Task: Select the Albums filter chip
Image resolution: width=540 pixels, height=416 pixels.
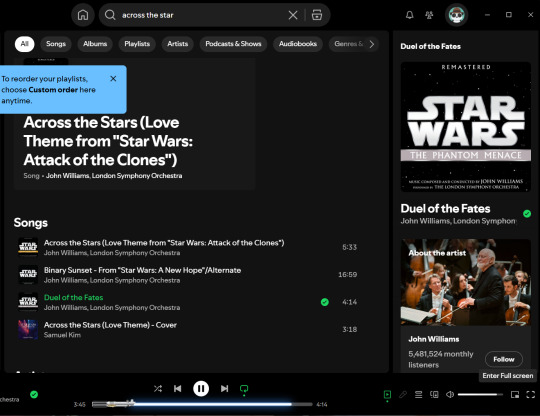Action: click(x=95, y=44)
